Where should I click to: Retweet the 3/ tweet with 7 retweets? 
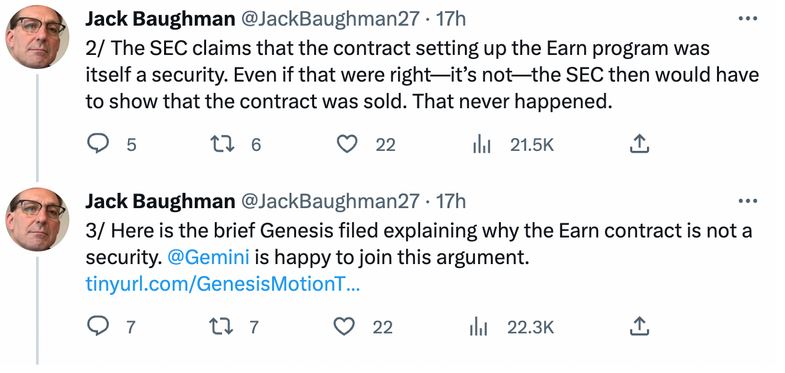(222, 327)
